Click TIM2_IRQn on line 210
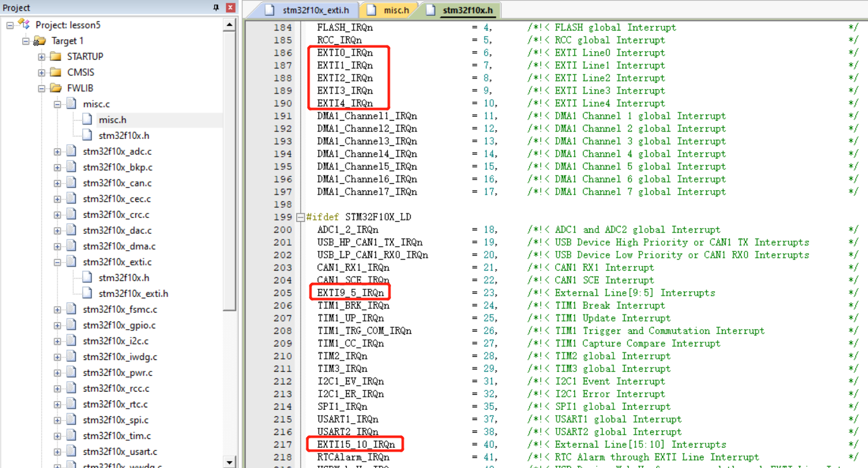The image size is (868, 468). point(342,356)
